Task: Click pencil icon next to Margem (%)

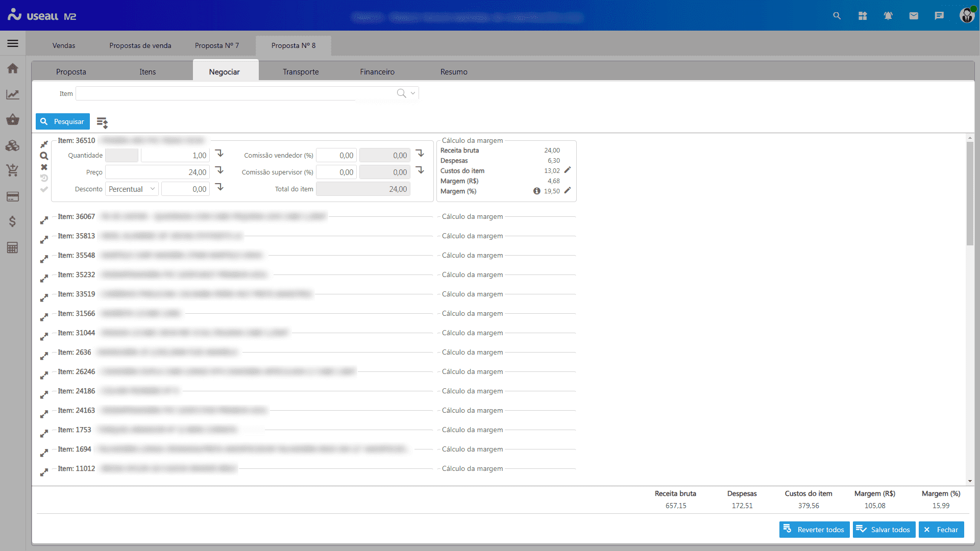Action: 568,191
